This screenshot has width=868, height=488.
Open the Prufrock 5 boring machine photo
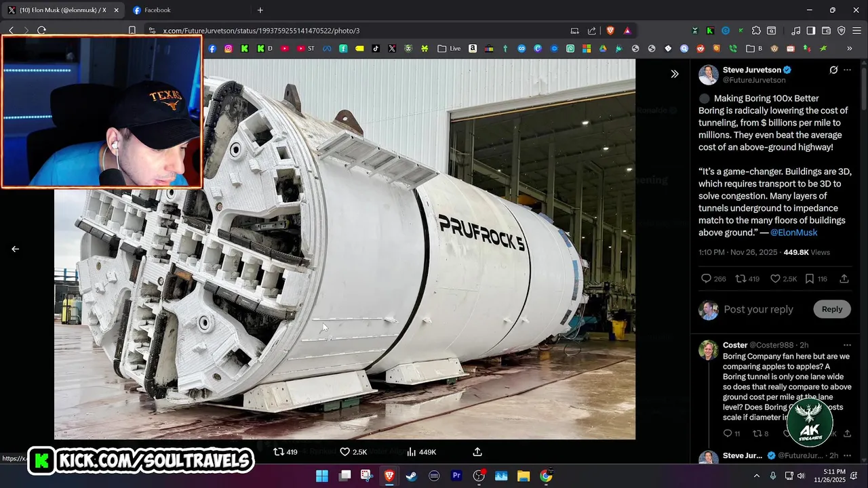pos(344,249)
